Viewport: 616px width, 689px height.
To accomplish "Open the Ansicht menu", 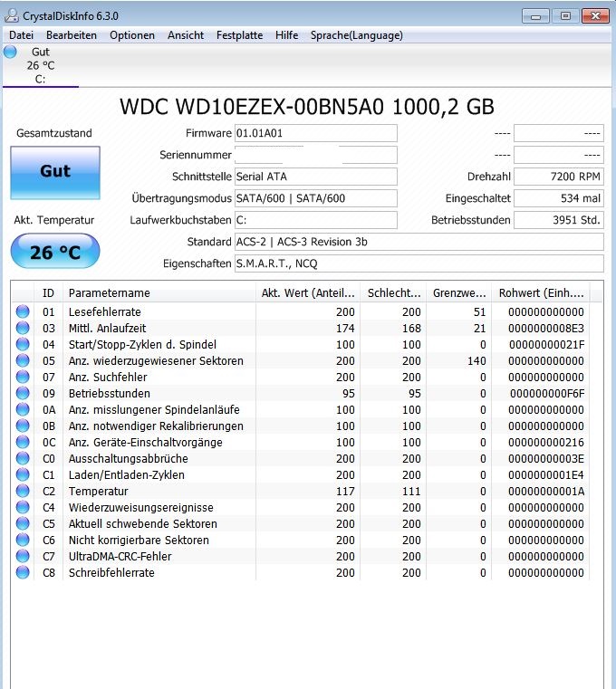I will [186, 35].
